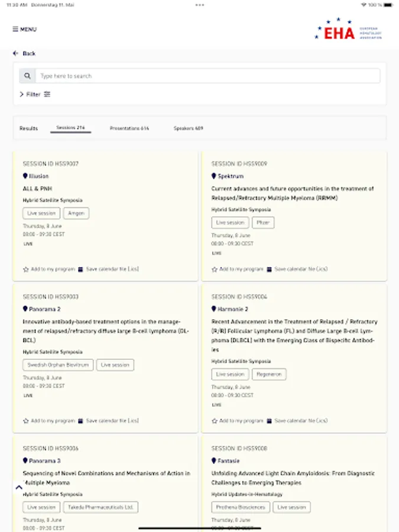Select the Sessions 216 tab
This screenshot has height=532, width=399.
click(71, 128)
